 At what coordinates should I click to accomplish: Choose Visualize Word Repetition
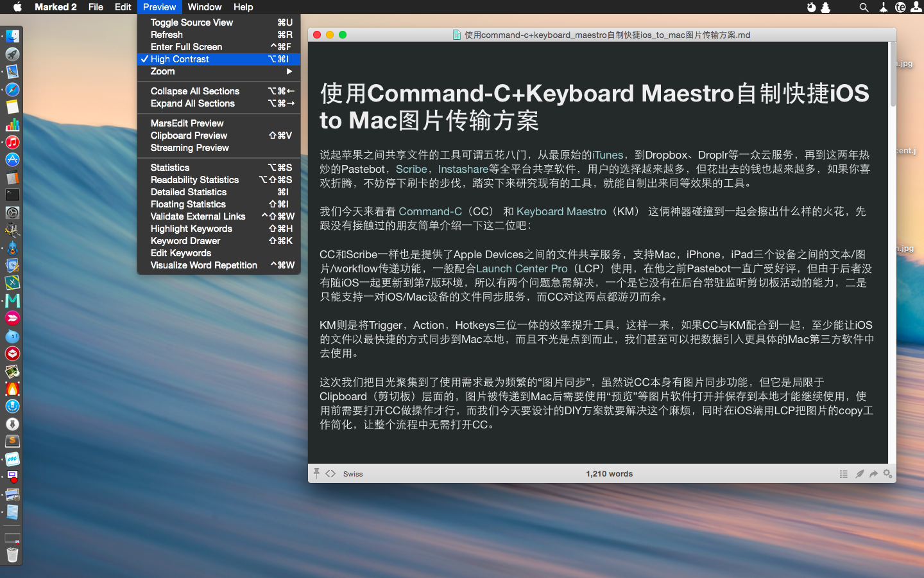click(219, 265)
